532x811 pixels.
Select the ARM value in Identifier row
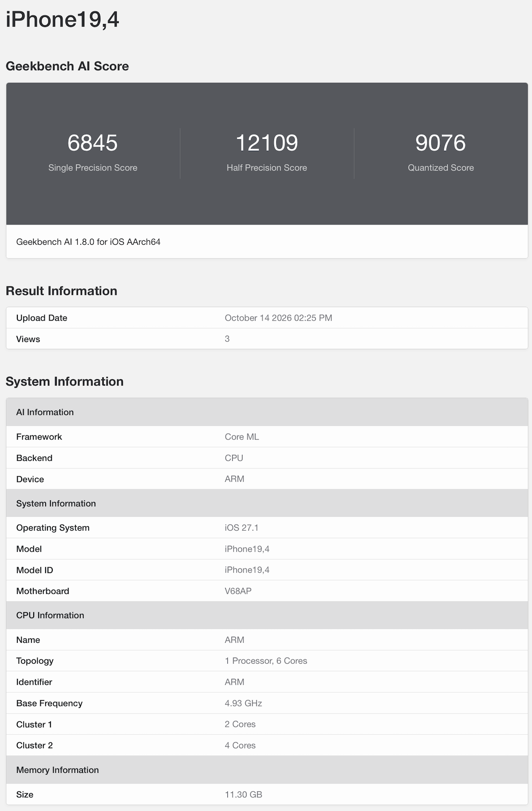click(235, 682)
